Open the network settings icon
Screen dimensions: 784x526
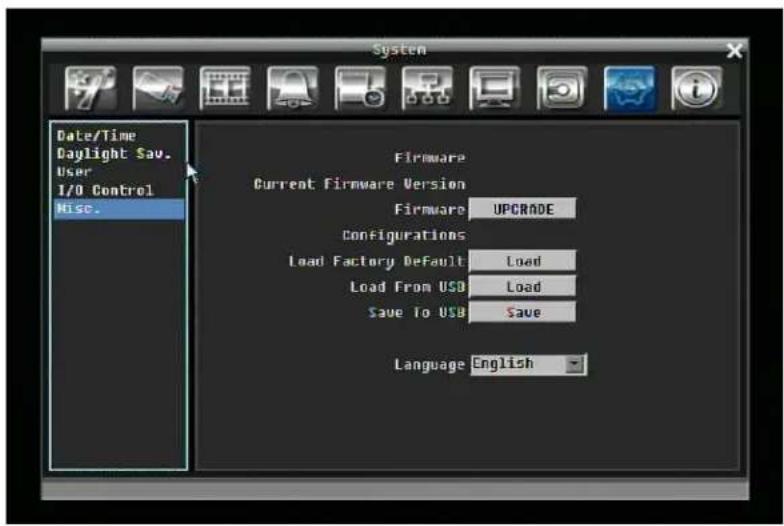pos(427,88)
